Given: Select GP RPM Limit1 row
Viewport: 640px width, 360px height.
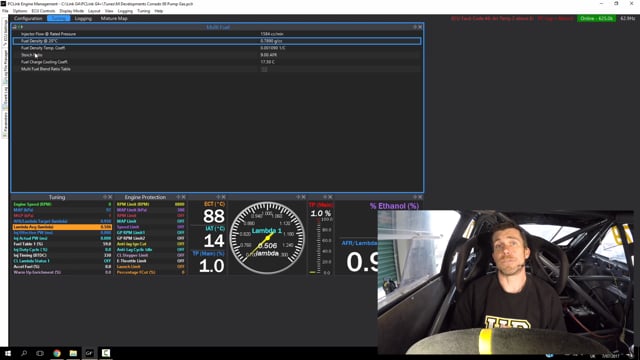Looking at the screenshot, I should click(x=151, y=233).
